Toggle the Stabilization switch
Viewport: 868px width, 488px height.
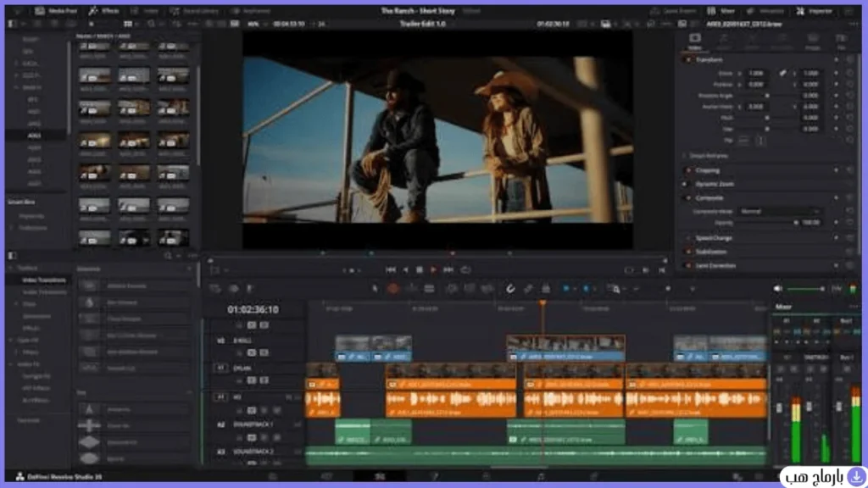688,252
